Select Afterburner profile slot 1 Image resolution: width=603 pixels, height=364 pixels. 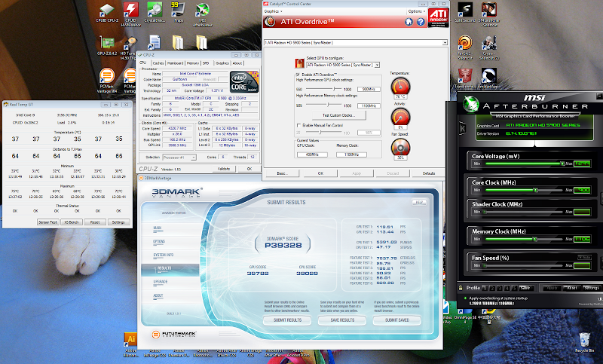click(485, 288)
